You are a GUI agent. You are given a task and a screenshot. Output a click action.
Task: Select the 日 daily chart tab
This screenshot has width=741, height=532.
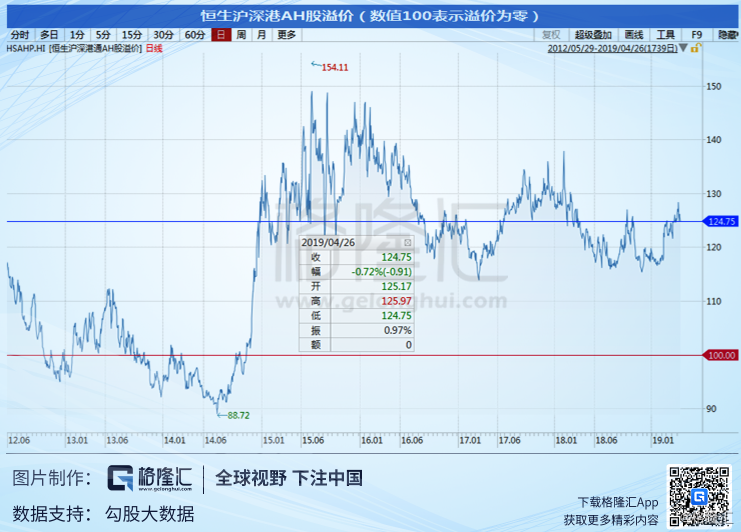[x=221, y=35]
